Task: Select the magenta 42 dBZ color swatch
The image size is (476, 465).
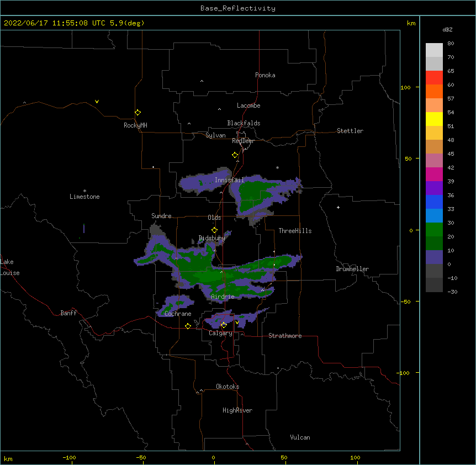Action: tap(434, 174)
